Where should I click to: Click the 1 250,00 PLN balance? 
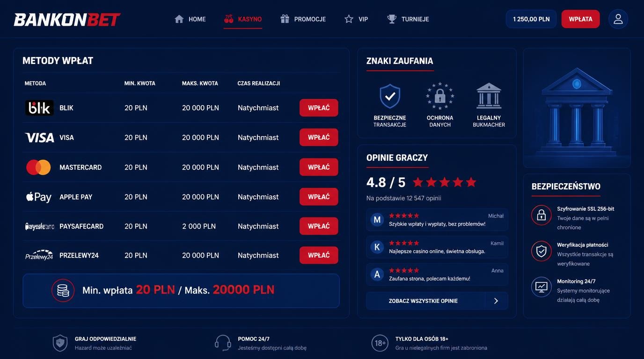(x=531, y=19)
